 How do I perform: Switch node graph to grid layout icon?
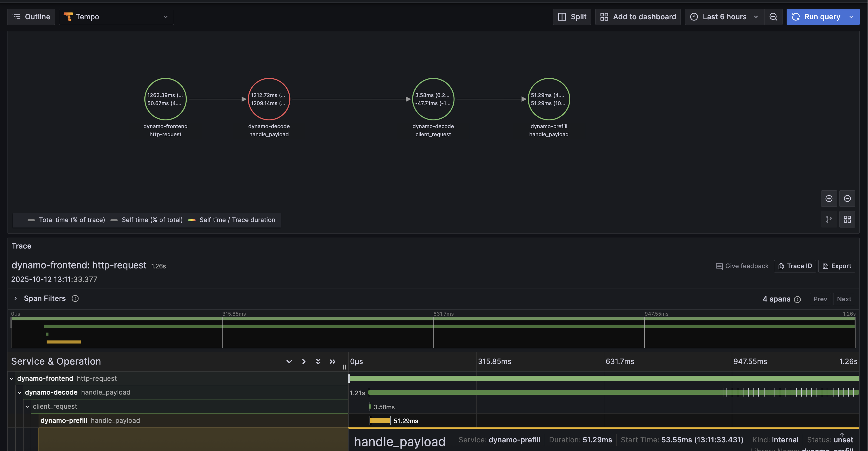(x=847, y=220)
